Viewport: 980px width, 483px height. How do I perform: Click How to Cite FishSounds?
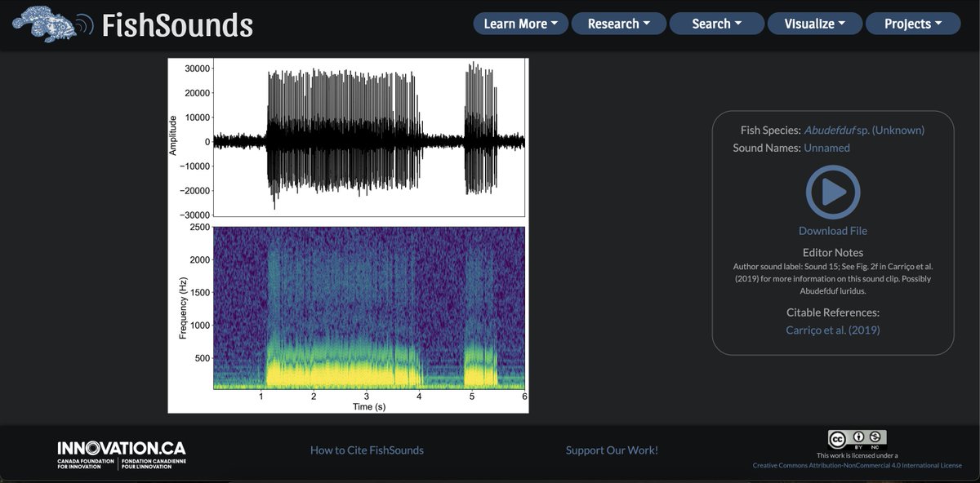(366, 450)
